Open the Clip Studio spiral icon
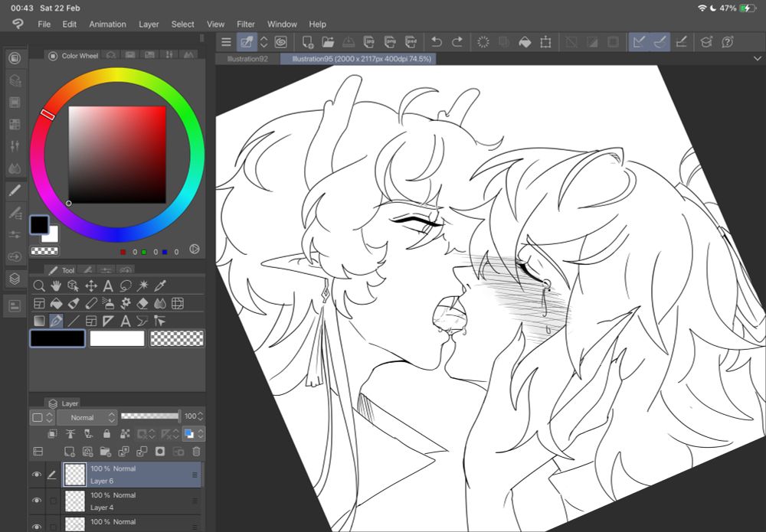 pos(281,42)
